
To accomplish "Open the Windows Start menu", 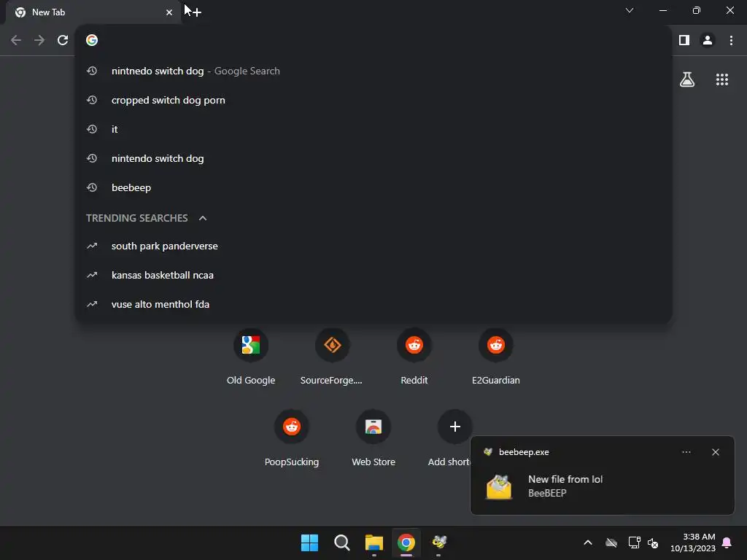I will (309, 542).
